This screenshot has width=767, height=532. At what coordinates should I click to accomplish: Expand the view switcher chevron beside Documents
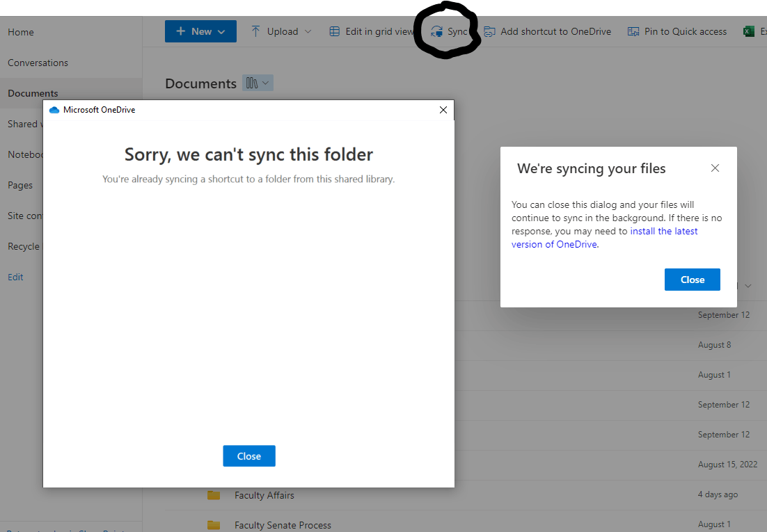point(265,83)
